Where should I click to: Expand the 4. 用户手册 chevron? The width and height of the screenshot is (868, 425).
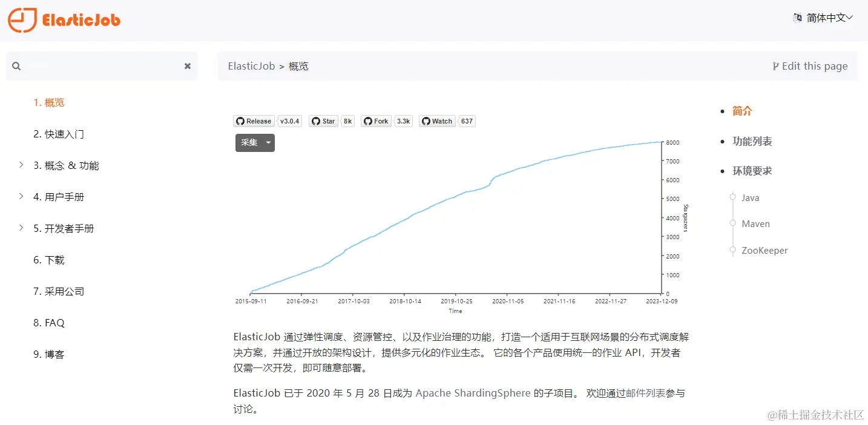[x=21, y=196]
